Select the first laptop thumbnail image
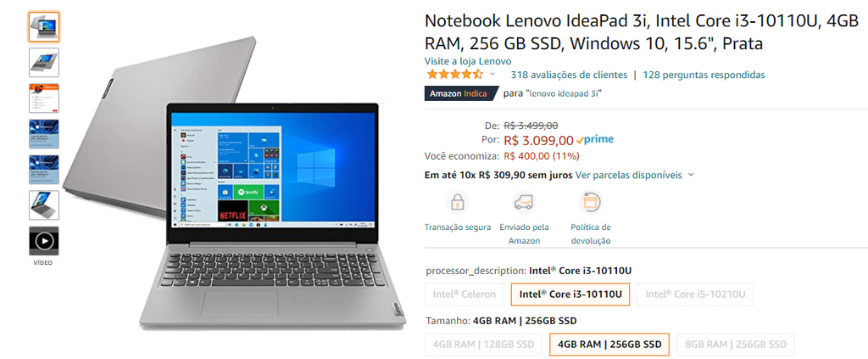Image resolution: width=868 pixels, height=359 pixels. tap(44, 26)
